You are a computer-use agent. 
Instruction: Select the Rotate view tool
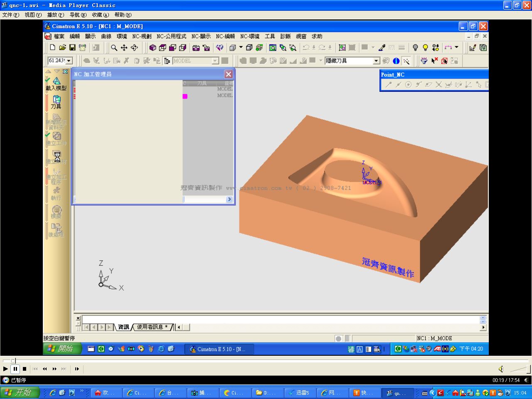[134, 47]
